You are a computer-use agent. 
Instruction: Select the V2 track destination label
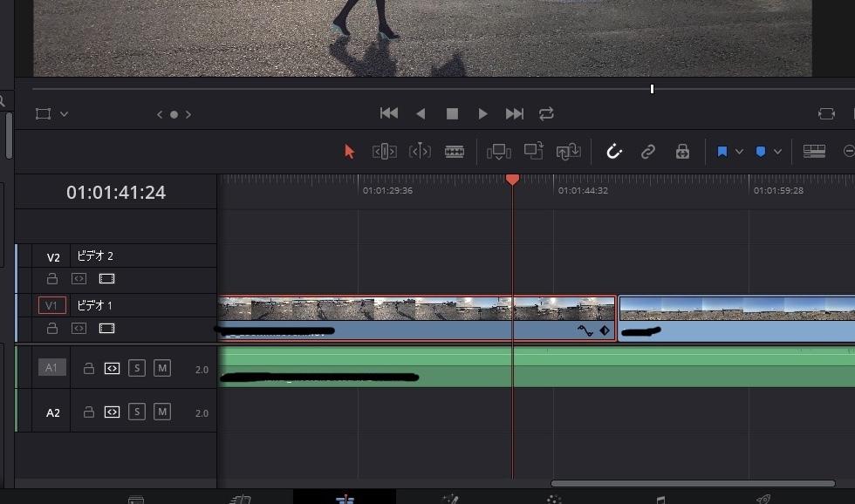[53, 258]
